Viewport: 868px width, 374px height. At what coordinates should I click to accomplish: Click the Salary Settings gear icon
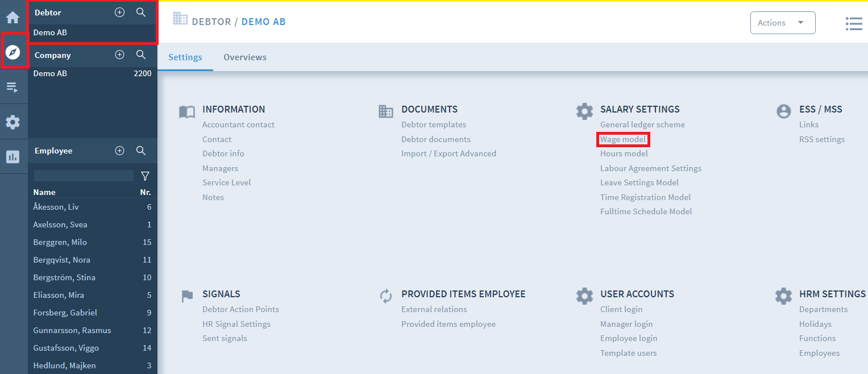point(584,111)
